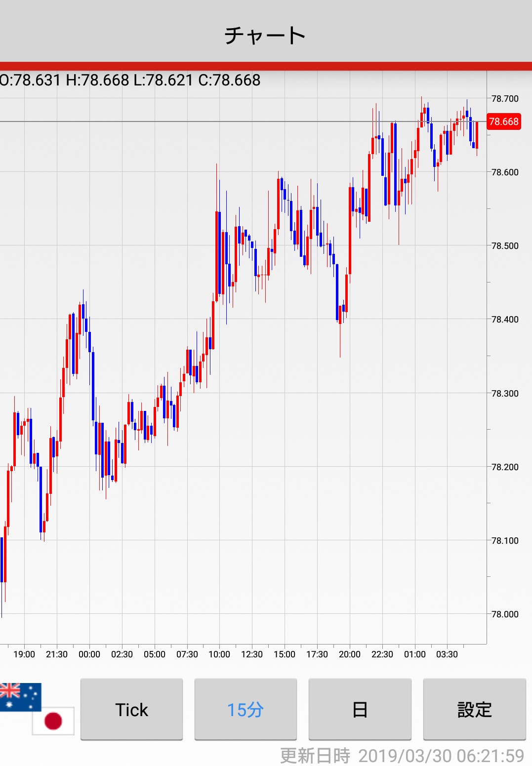Select the 19:00 time axis label
The width and height of the screenshot is (532, 766).
point(24,654)
